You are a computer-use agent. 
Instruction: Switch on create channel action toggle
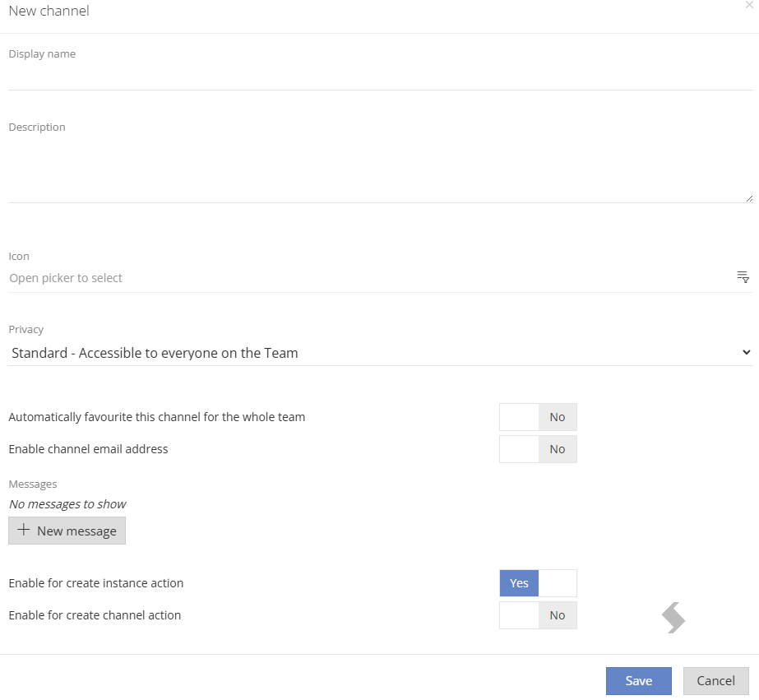coord(538,615)
